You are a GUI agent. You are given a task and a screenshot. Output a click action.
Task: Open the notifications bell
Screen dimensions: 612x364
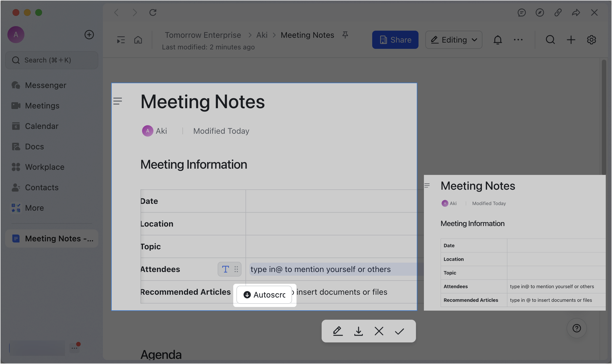pos(498,40)
